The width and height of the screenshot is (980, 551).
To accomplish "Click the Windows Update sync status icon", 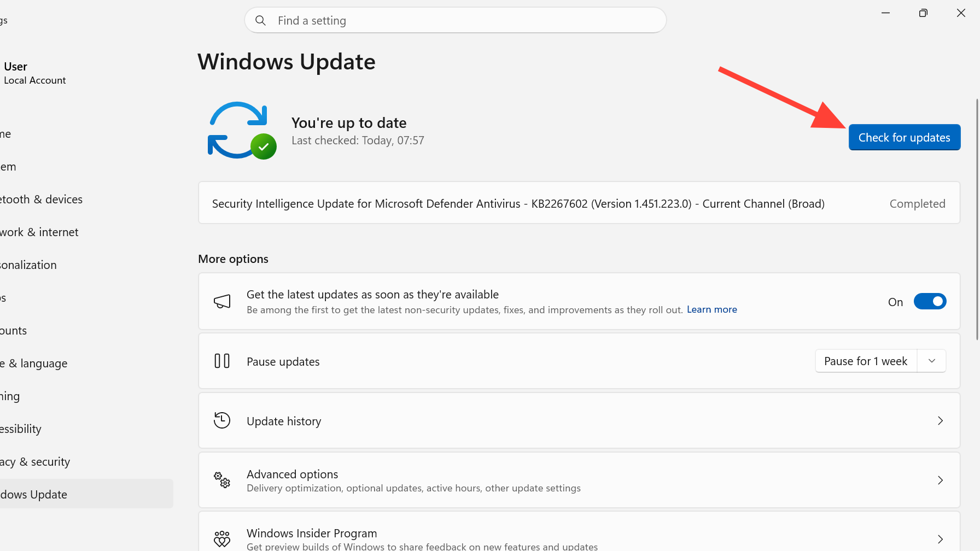I will tap(242, 131).
